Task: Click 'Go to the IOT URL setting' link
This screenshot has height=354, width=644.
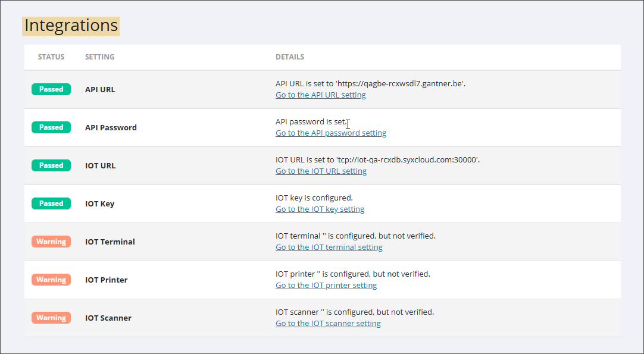Action: point(321,171)
